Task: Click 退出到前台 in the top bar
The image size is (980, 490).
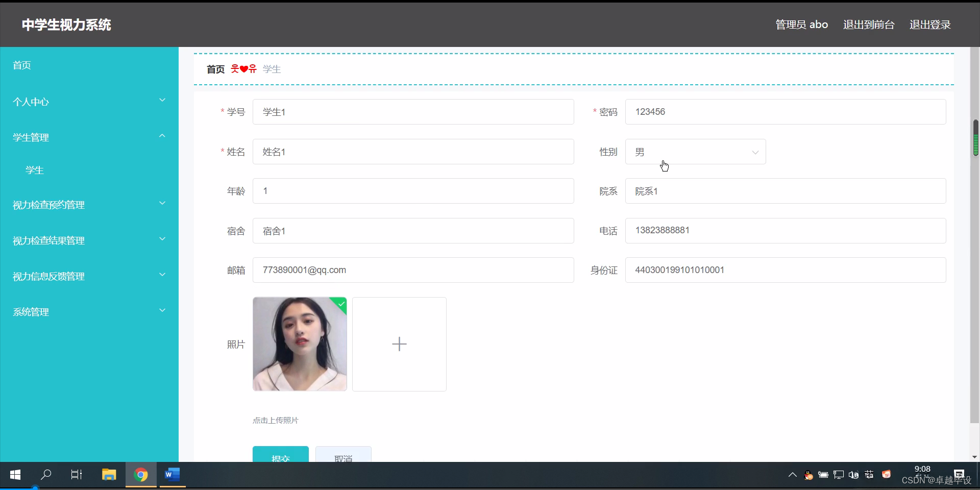Action: (x=868, y=24)
